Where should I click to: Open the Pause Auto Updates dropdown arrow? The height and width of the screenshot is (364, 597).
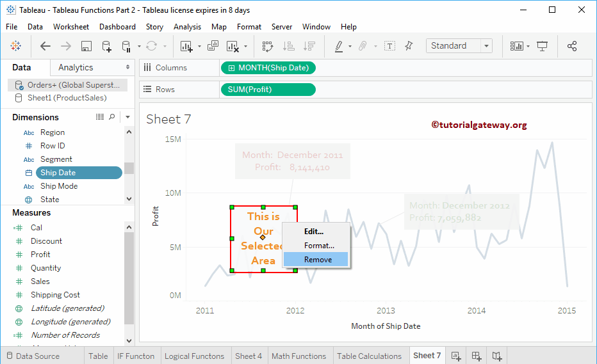[139, 47]
